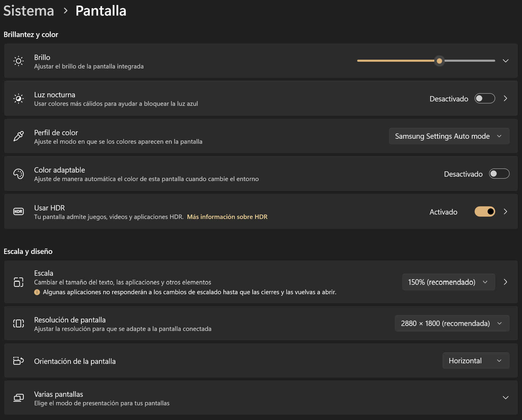522x420 pixels.
Task: Click the Varias pantallas monitors icon
Action: tap(19, 398)
